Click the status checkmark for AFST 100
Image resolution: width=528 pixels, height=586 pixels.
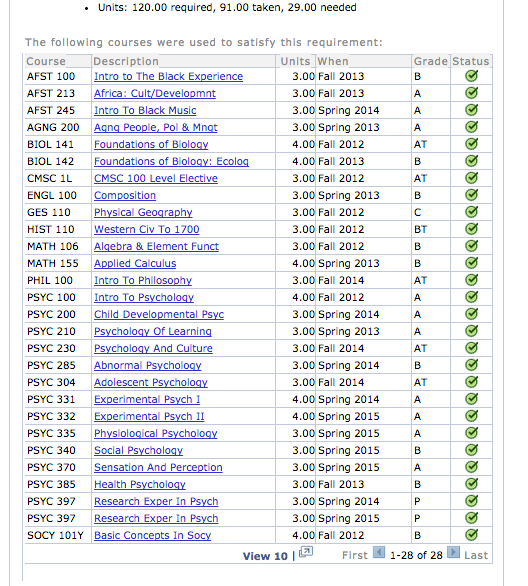coord(472,76)
